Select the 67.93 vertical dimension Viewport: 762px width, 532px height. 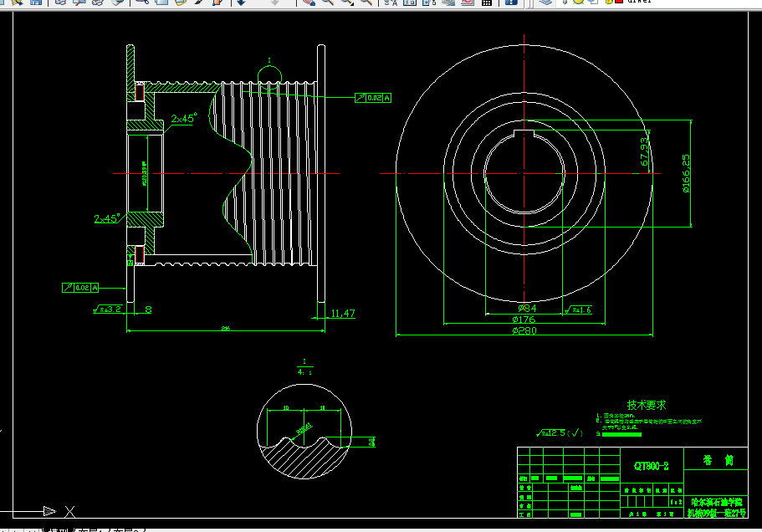click(644, 151)
